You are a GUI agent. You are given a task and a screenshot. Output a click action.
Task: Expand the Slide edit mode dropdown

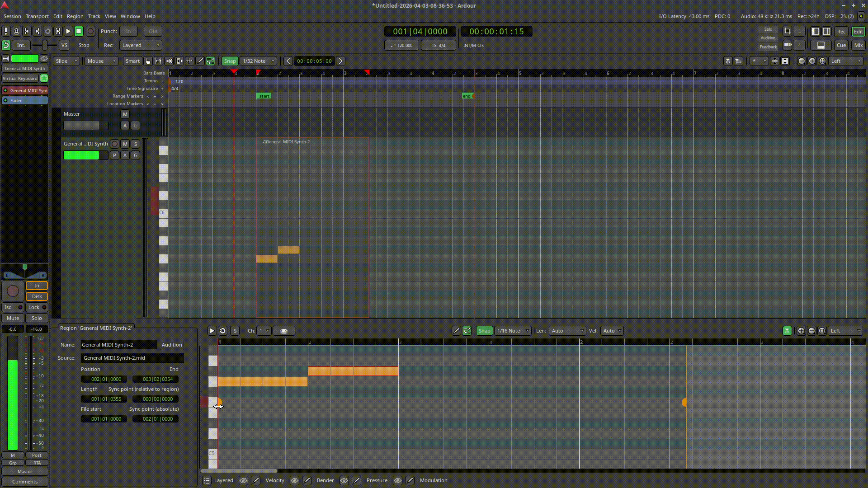point(66,61)
